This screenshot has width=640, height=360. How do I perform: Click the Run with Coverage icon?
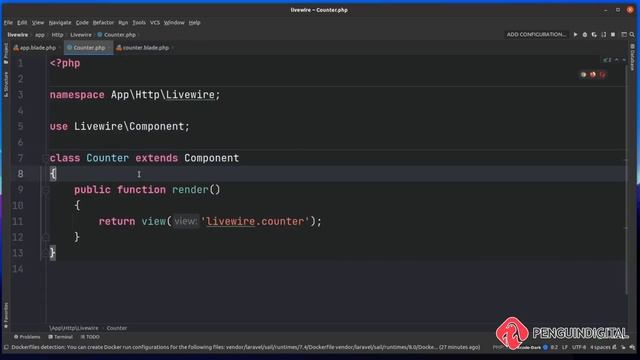point(594,35)
